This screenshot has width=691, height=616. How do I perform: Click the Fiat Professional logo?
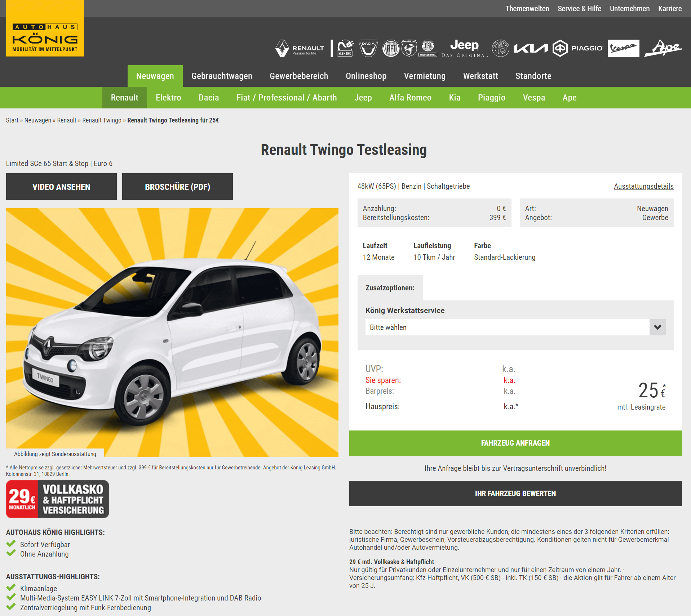pyautogui.click(x=428, y=48)
